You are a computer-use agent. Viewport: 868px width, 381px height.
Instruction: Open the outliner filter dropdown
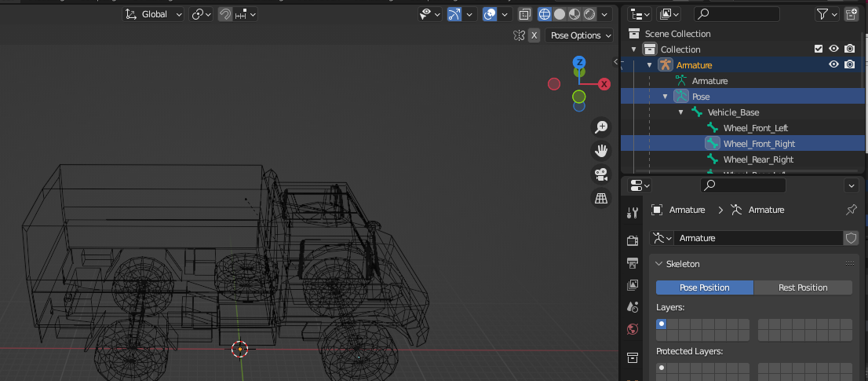827,14
